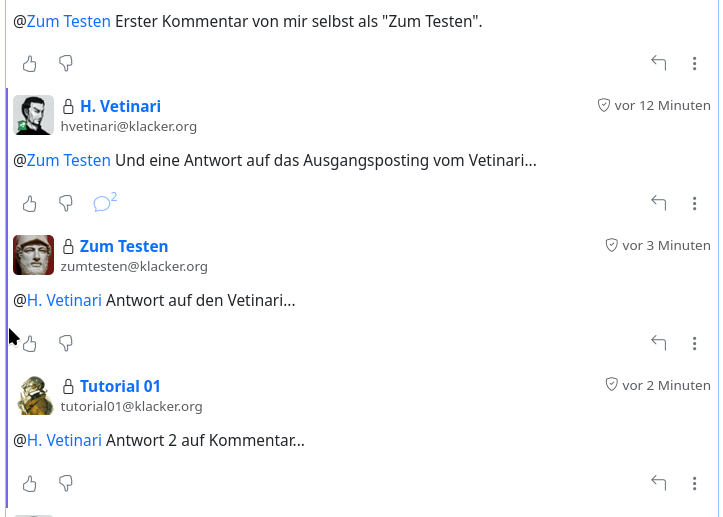Reply to the topmost comment

(x=659, y=63)
